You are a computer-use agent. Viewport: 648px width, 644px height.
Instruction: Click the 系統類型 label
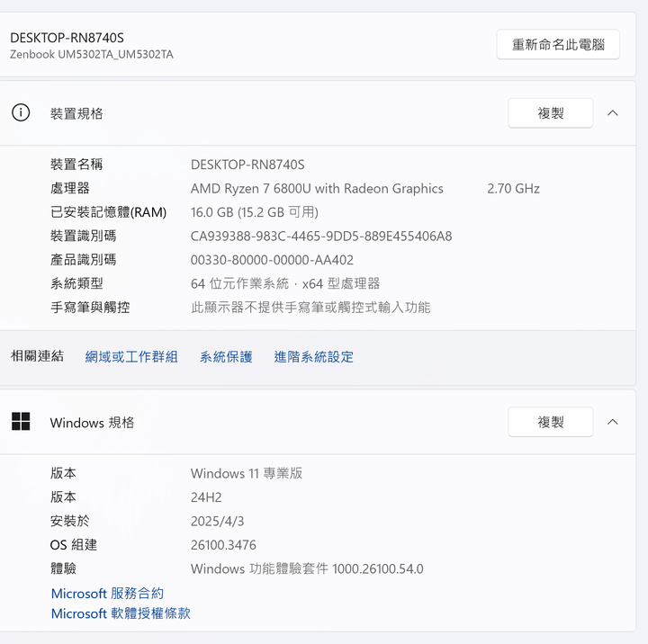pos(76,283)
